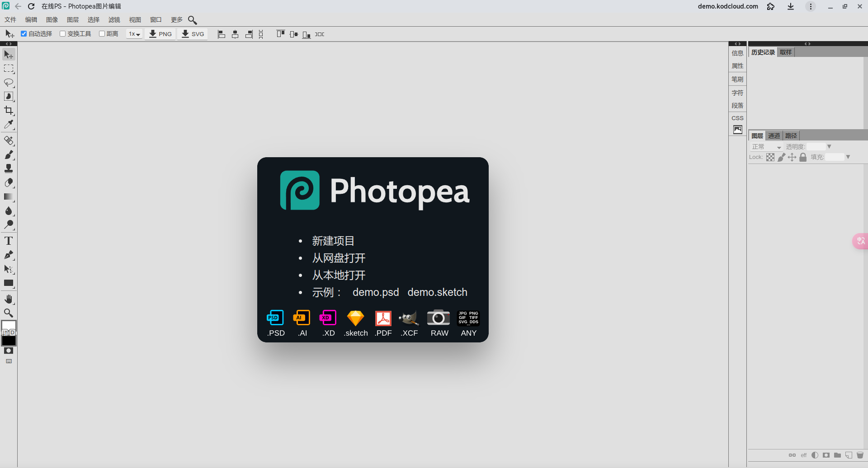Viewport: 868px width, 468px height.
Task: Toggle lock transparent pixels checkerboard
Action: pyautogui.click(x=770, y=157)
